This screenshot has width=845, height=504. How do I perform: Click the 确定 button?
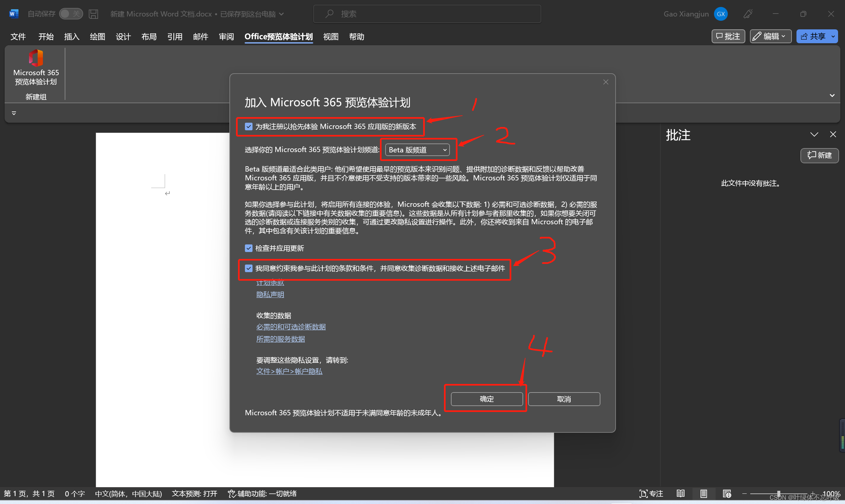click(x=487, y=399)
